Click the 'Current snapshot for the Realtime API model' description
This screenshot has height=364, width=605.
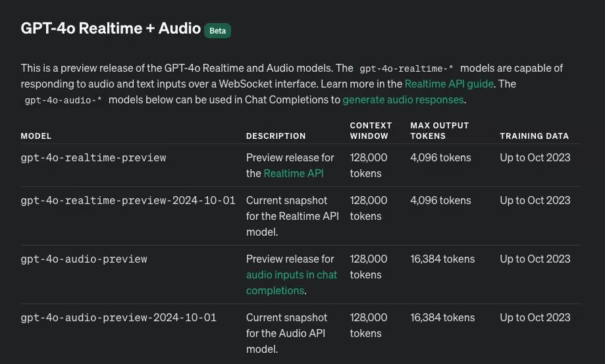point(292,217)
